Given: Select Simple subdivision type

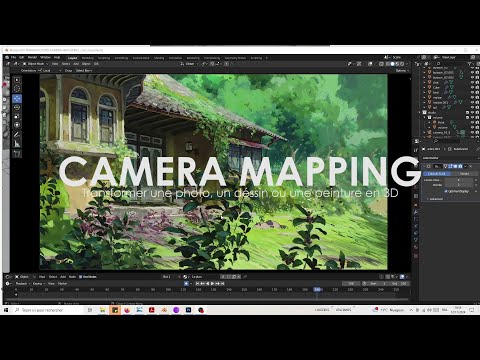Looking at the screenshot, I should (465, 174).
